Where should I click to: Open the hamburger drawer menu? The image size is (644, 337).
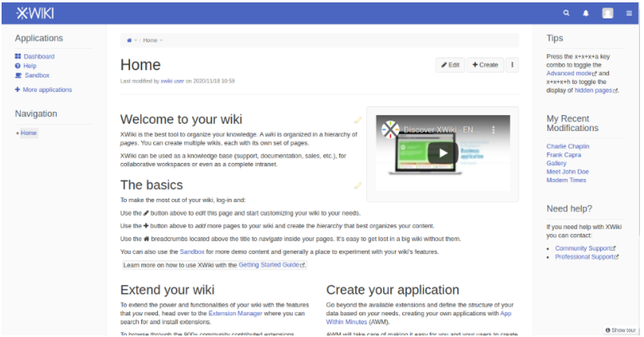629,13
